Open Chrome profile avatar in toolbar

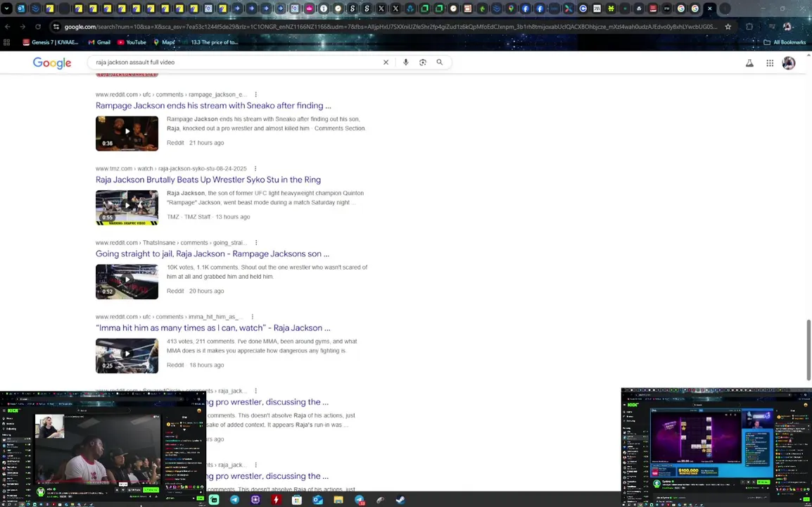coord(787,27)
